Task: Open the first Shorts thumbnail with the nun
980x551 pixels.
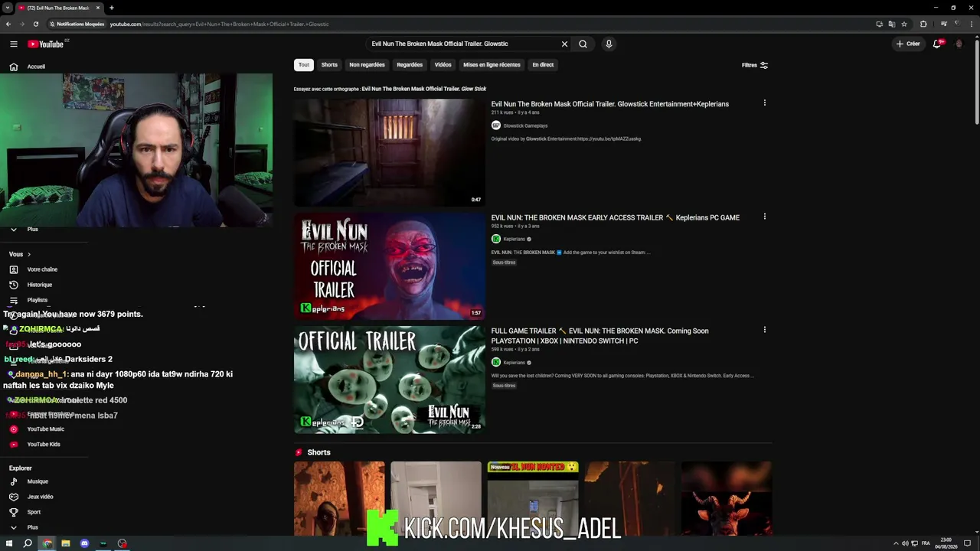Action: tap(339, 498)
